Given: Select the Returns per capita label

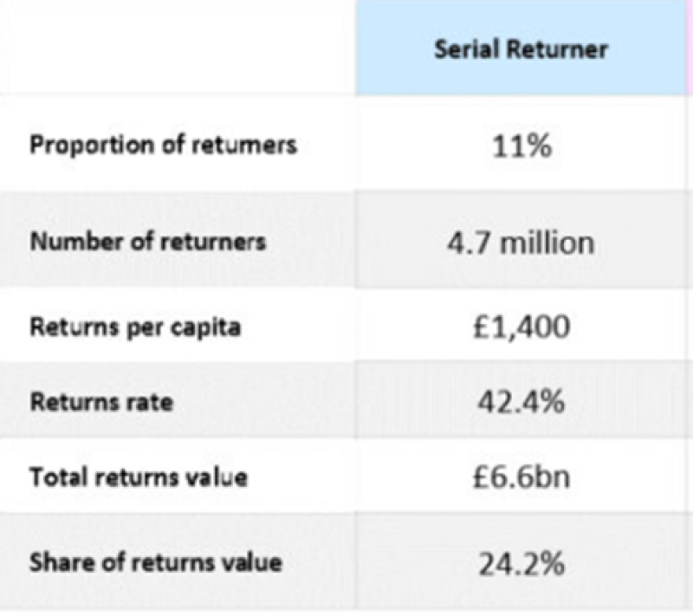Looking at the screenshot, I should coord(137,329).
